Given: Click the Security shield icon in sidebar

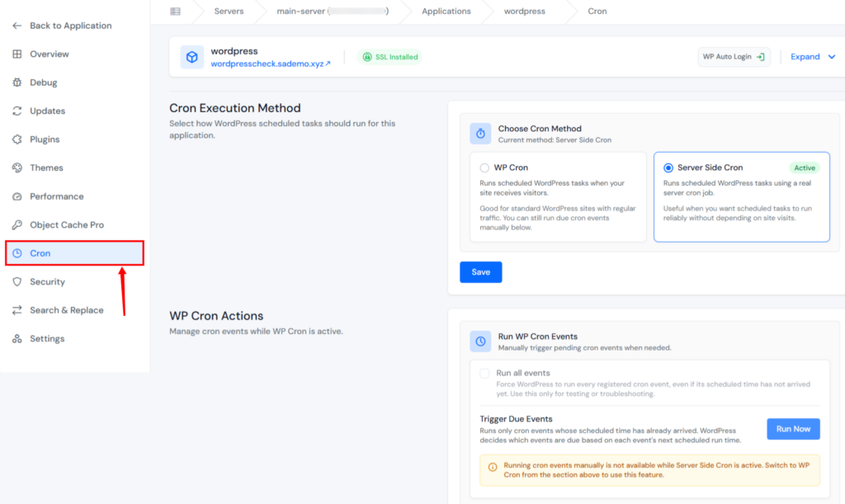Looking at the screenshot, I should click(17, 281).
